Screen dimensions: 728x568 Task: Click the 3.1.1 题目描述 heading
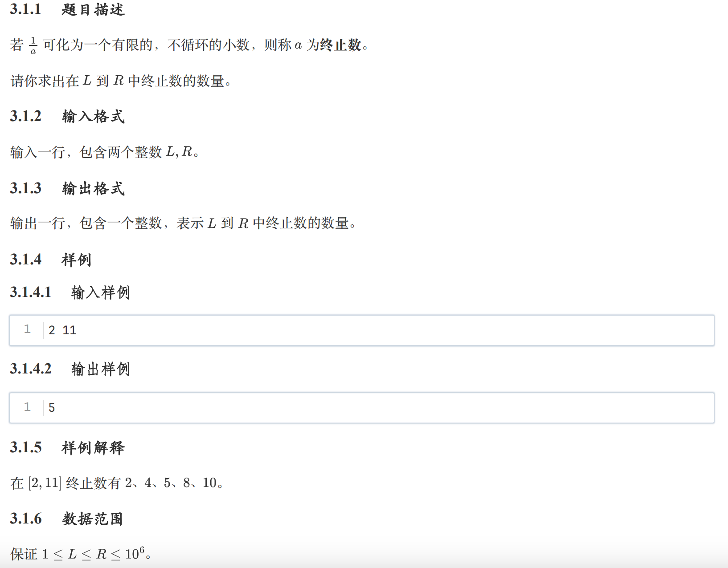tap(67, 9)
